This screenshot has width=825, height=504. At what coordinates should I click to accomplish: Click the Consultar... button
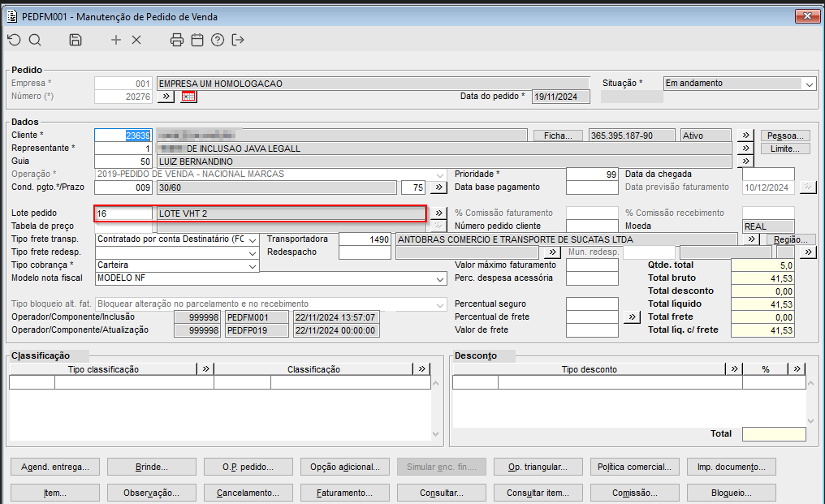coord(442,493)
